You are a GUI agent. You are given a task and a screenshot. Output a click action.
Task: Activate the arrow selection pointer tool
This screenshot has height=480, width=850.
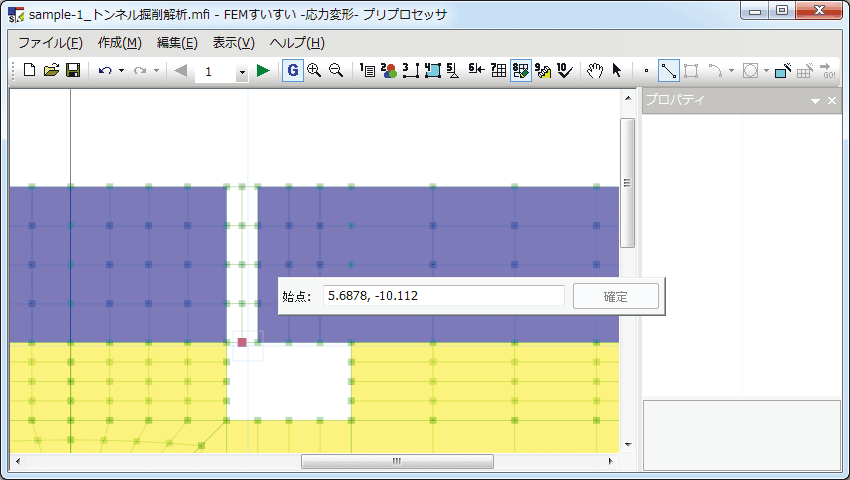click(x=616, y=71)
